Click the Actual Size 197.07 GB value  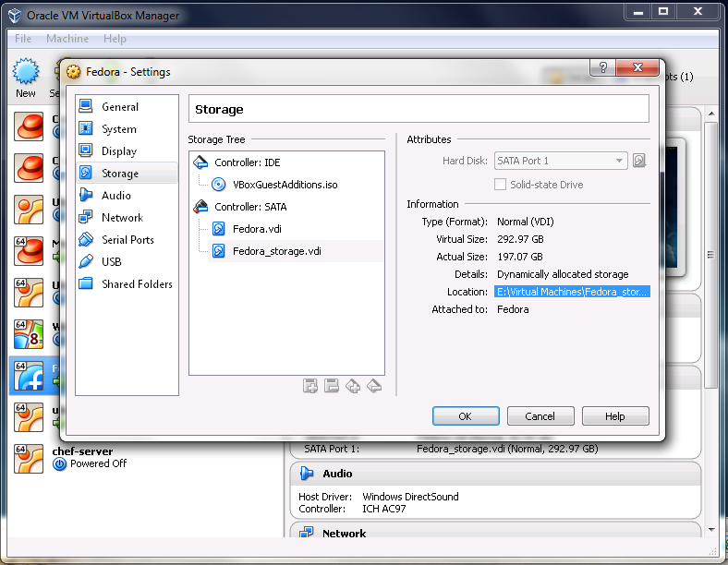519,257
